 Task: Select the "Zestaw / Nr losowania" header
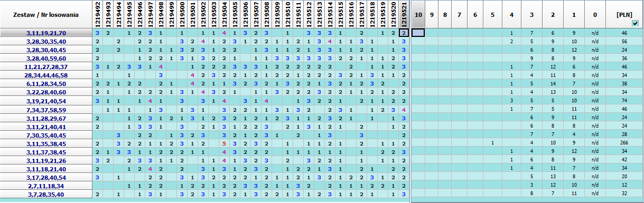click(x=46, y=15)
